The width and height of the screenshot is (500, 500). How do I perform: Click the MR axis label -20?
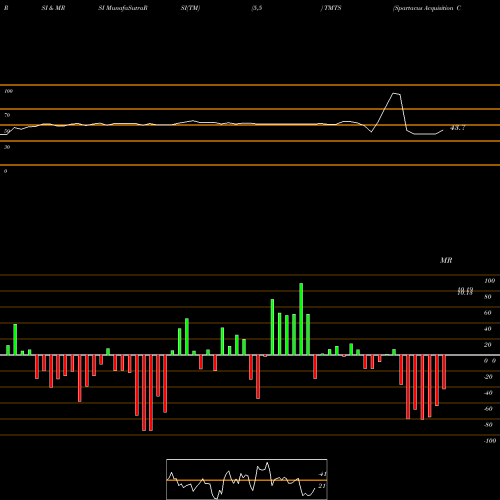488,377
